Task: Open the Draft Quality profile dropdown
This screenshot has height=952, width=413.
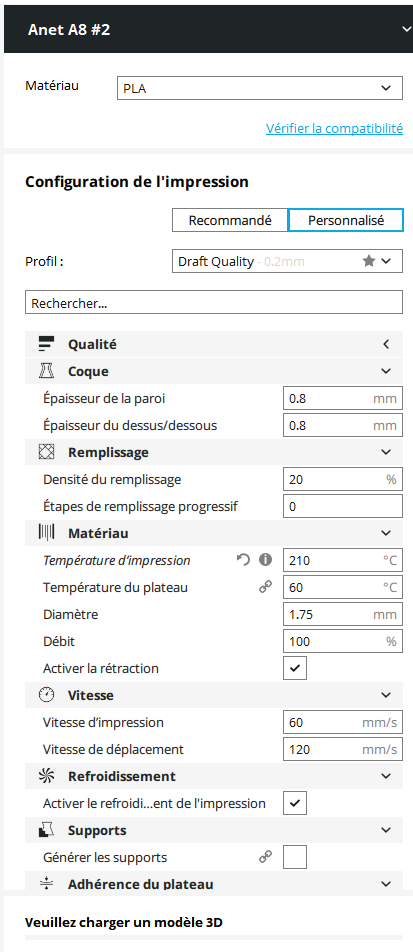Action: (287, 262)
